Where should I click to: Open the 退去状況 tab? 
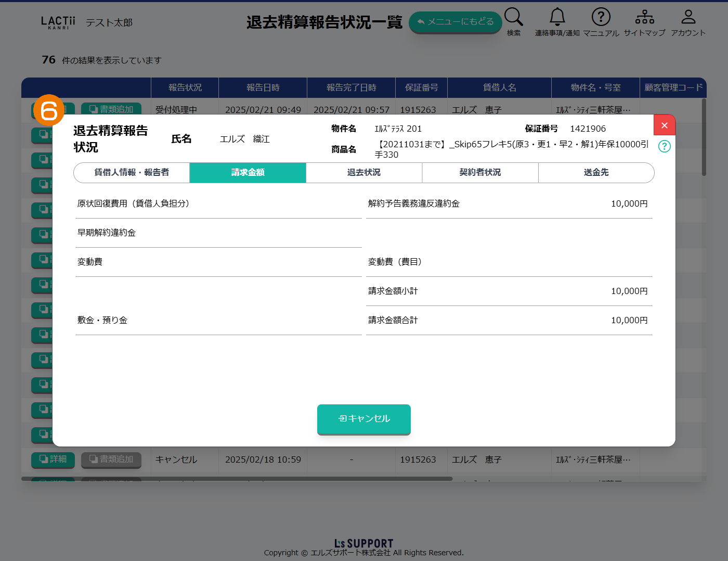[x=364, y=173]
